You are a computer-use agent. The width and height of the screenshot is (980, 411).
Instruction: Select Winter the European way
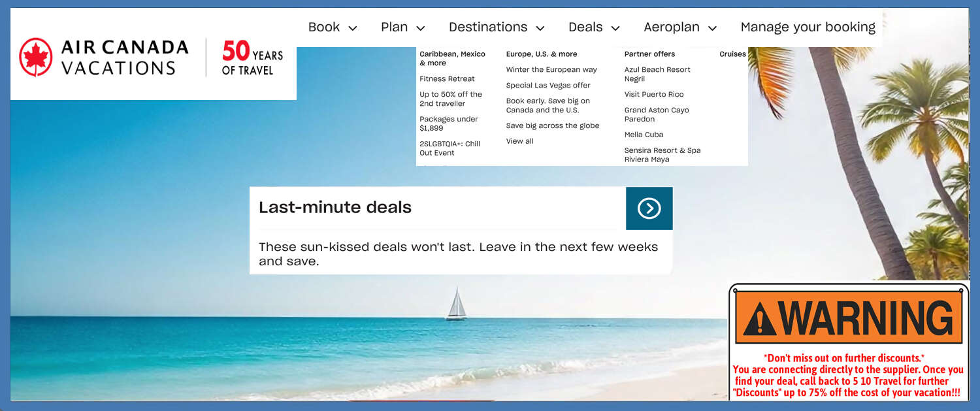552,69
